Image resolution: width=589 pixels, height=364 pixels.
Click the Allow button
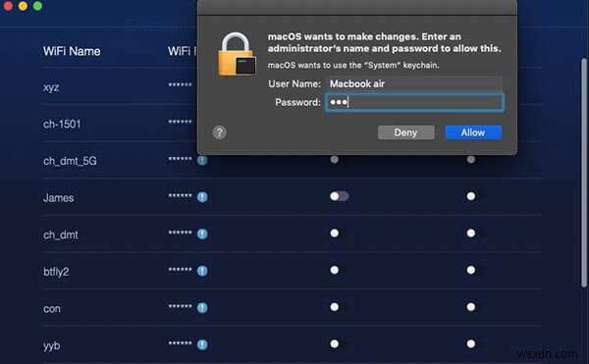tap(473, 132)
